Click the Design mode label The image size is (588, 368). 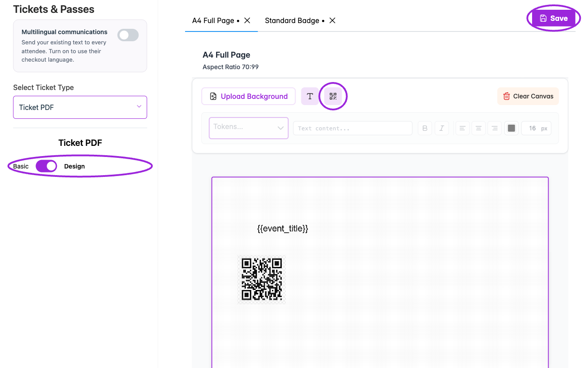[x=75, y=166]
